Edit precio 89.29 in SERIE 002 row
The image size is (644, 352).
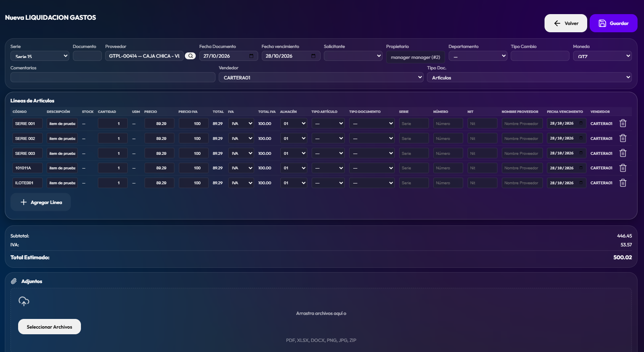coord(159,138)
